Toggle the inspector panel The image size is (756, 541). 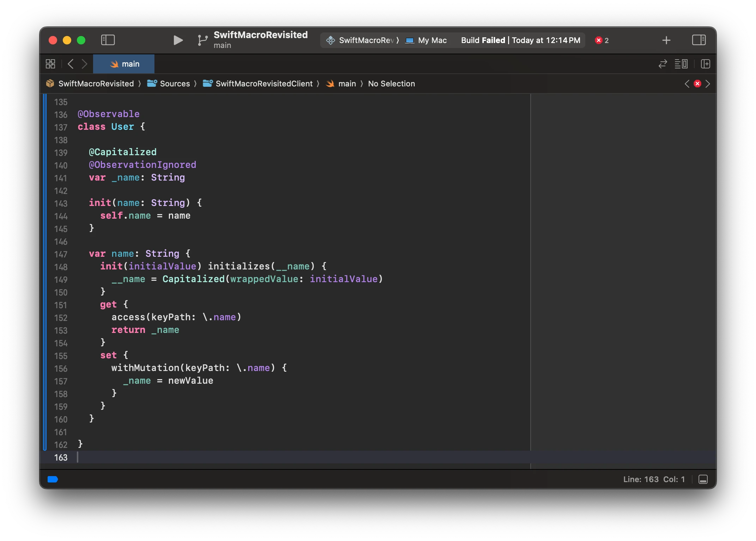699,40
